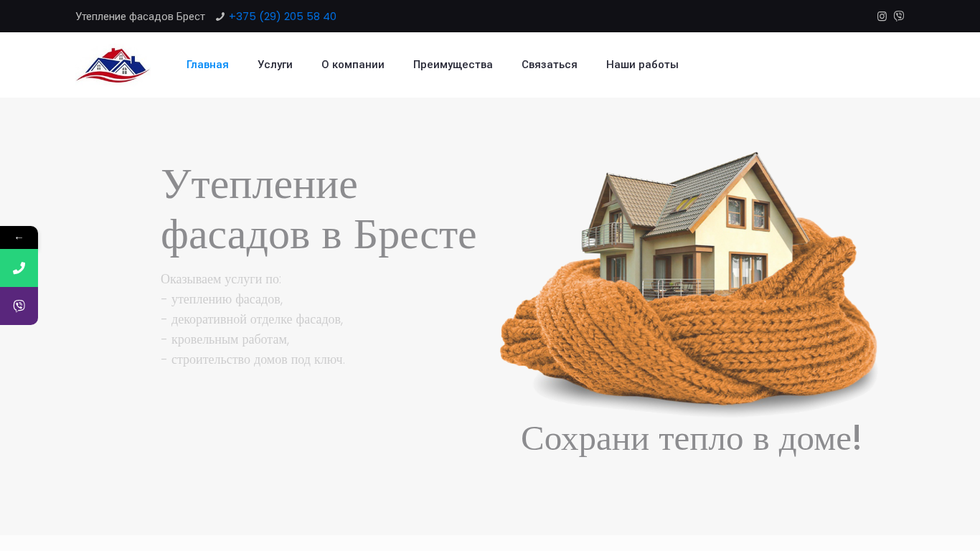Click the phone handset icon beside number
Viewport: 980px width, 551px height.
coord(220,17)
